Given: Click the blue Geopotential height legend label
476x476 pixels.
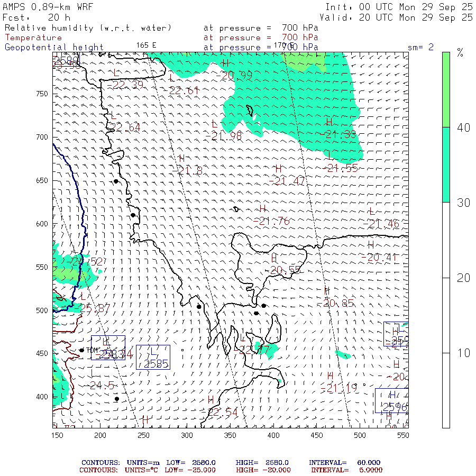Looking at the screenshot, I should [x=54, y=47].
